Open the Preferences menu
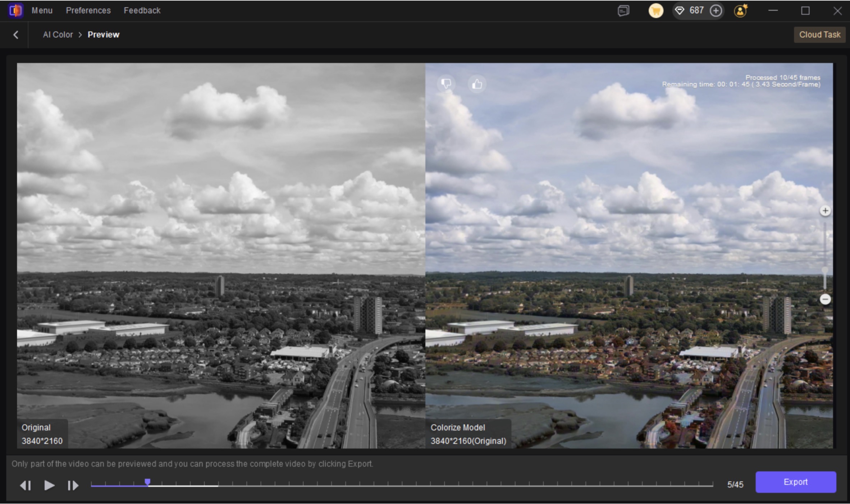850x504 pixels. [x=88, y=10]
